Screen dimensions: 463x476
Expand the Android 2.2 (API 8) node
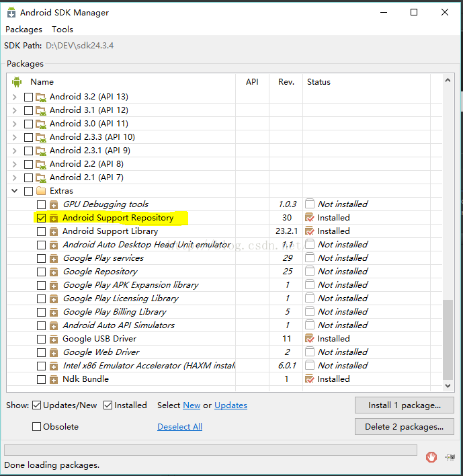[x=14, y=164]
